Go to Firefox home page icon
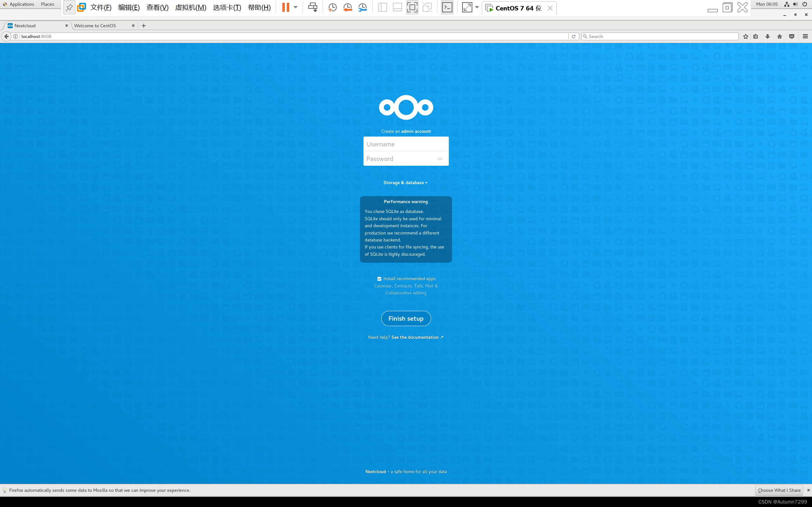Image resolution: width=812 pixels, height=507 pixels. click(779, 36)
